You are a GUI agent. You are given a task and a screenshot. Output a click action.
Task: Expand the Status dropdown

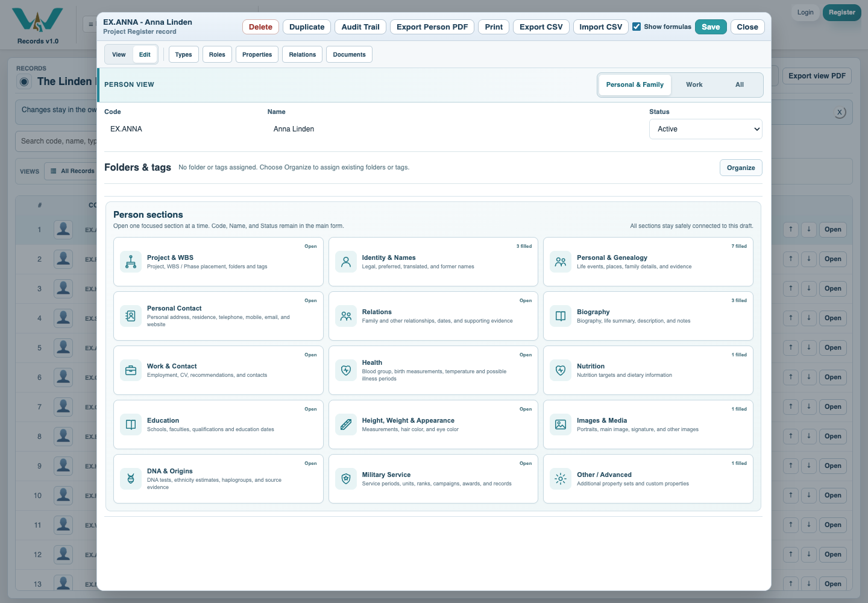pyautogui.click(x=706, y=129)
